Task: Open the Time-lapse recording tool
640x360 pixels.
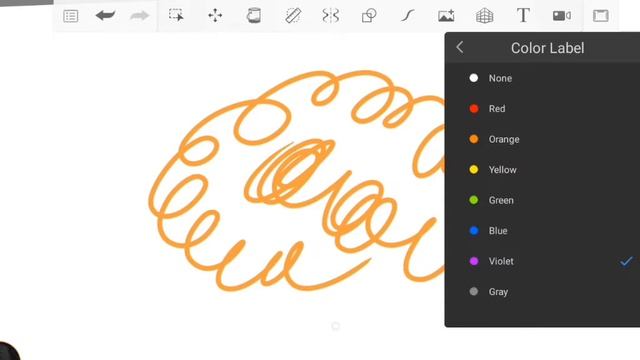Action: click(x=562, y=16)
